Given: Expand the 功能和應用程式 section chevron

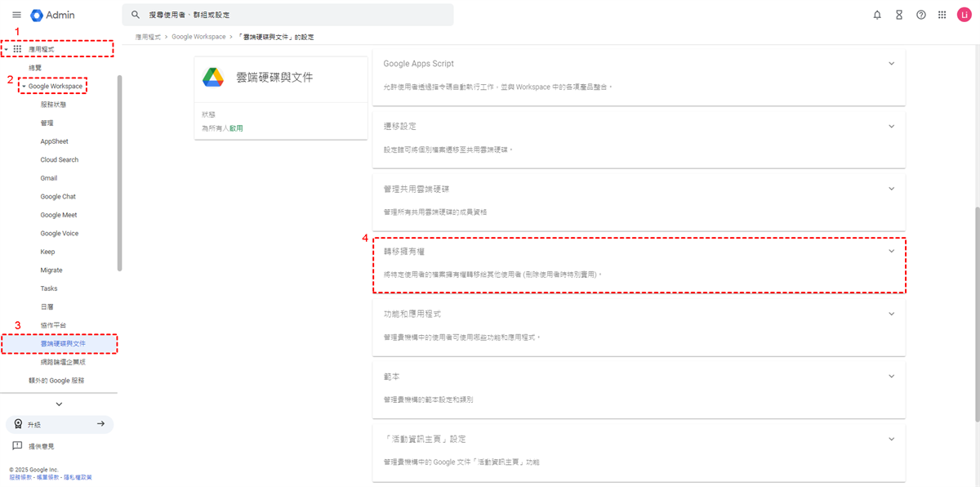Looking at the screenshot, I should pyautogui.click(x=891, y=314).
